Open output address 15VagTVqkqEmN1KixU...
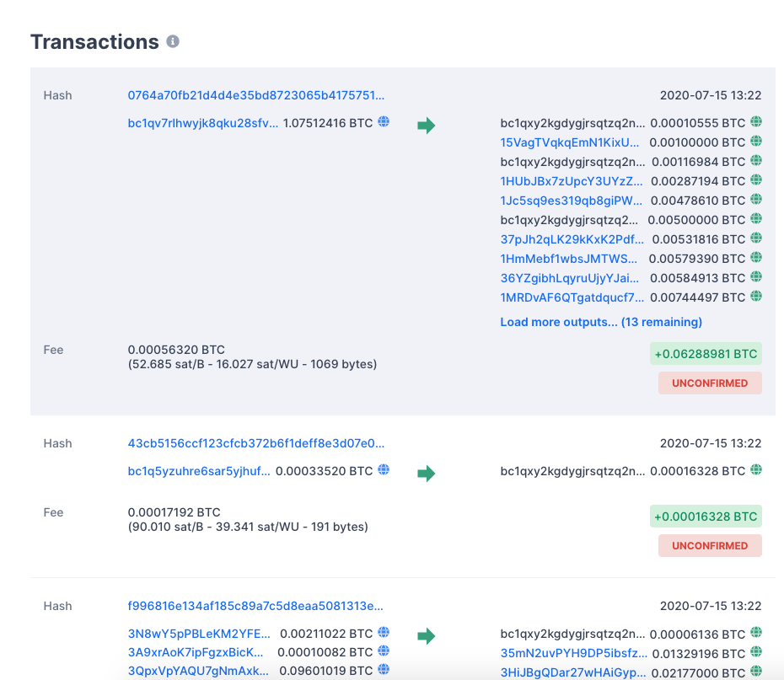This screenshot has width=784, height=680. coord(570,142)
